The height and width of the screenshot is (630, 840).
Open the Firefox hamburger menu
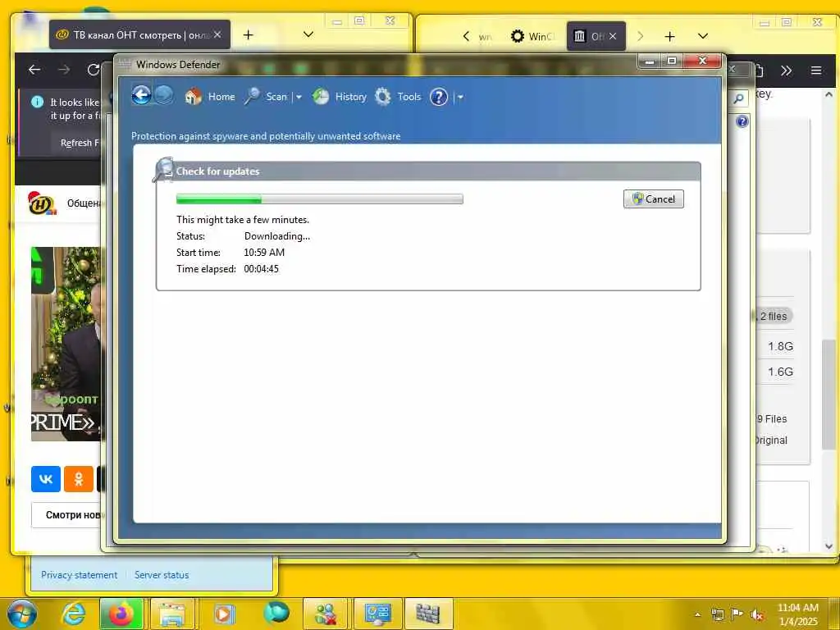coord(816,71)
